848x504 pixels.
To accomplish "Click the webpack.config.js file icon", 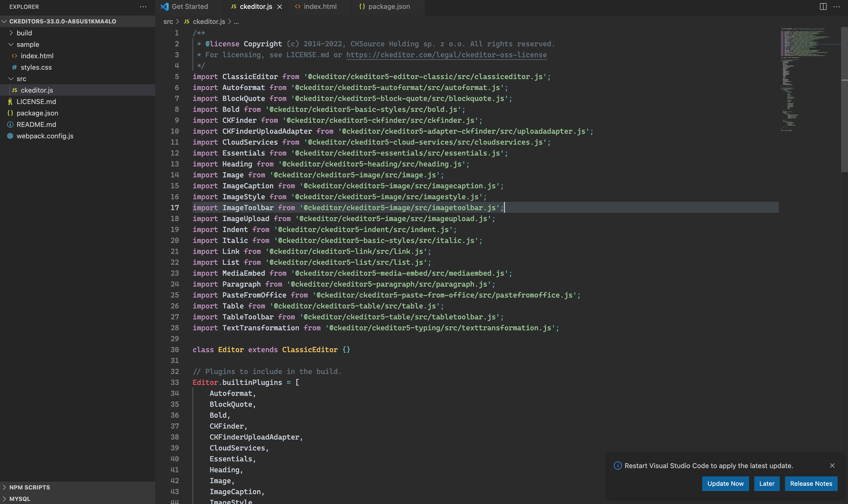I will tap(10, 136).
